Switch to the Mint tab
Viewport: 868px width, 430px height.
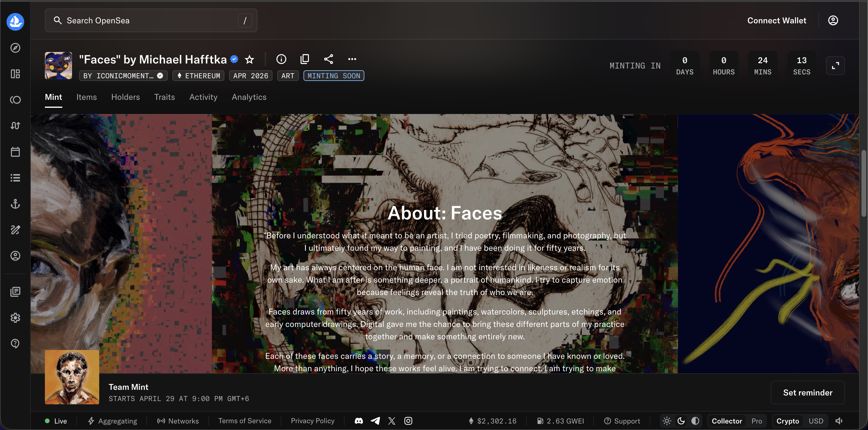pos(53,97)
